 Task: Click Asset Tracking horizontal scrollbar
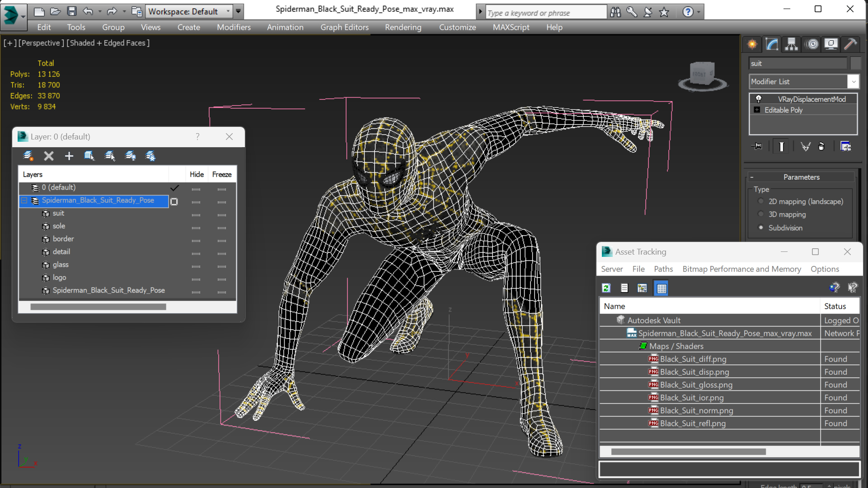tap(688, 451)
